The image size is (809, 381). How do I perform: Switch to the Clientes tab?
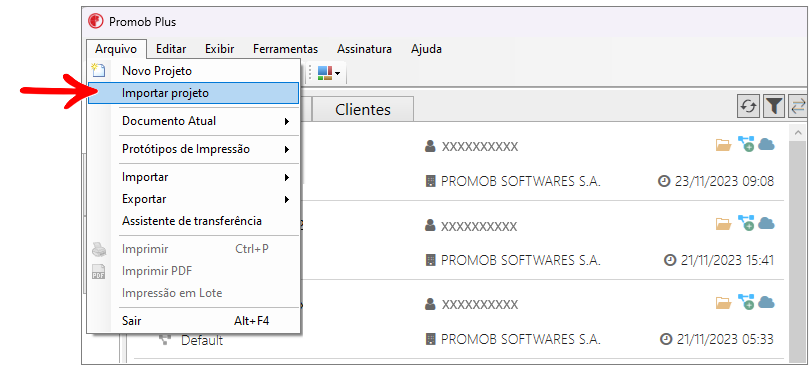tap(363, 109)
